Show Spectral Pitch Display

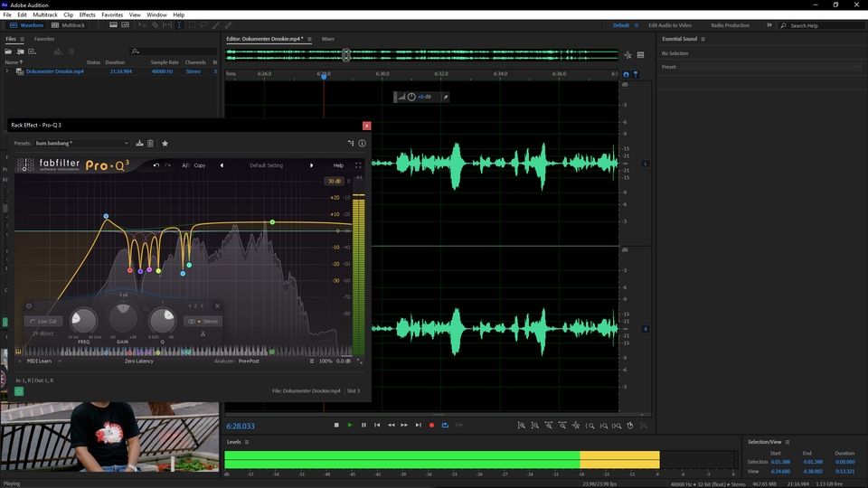tap(125, 25)
